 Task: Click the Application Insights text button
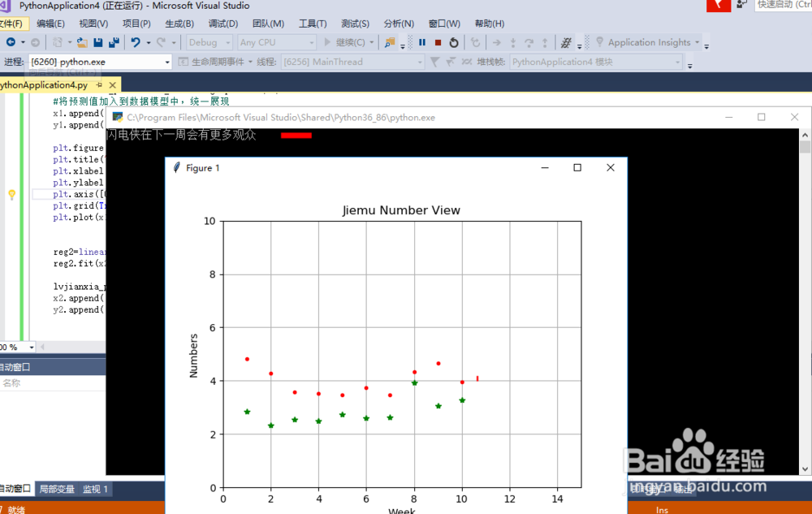649,42
